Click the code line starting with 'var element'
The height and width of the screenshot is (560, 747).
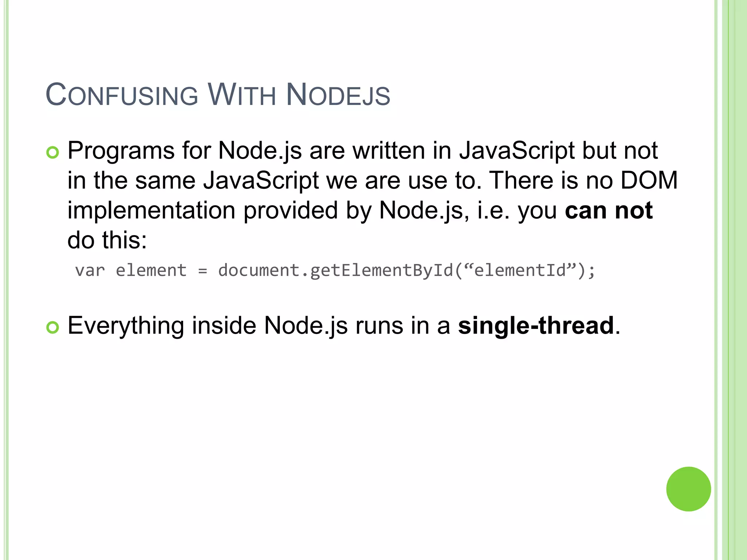[335, 271]
